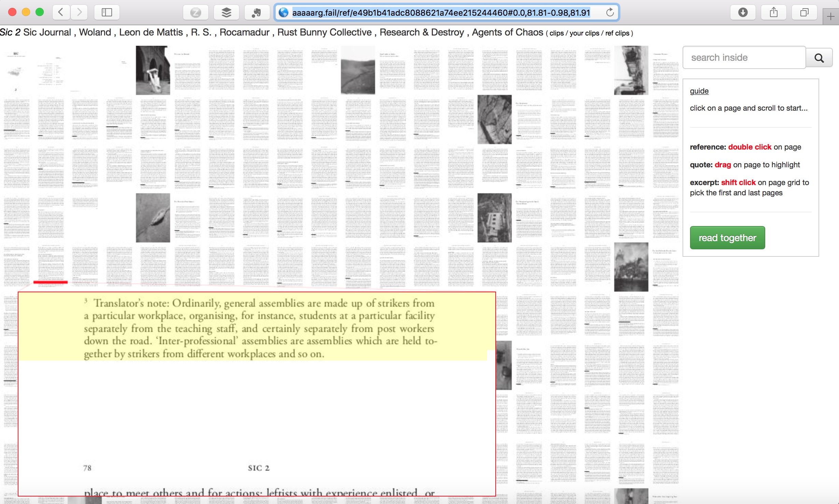Select author link 'Woland' in the title
839x504 pixels.
point(95,32)
